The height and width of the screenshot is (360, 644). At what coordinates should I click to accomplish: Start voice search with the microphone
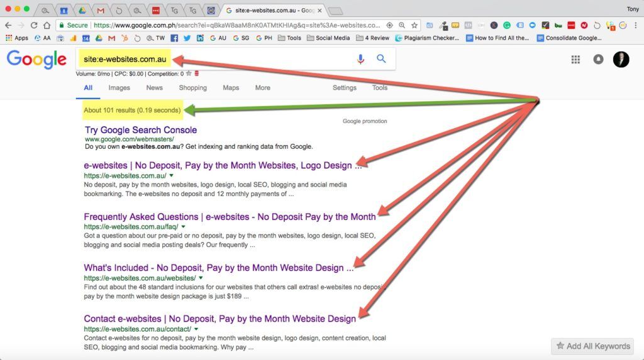coord(360,59)
